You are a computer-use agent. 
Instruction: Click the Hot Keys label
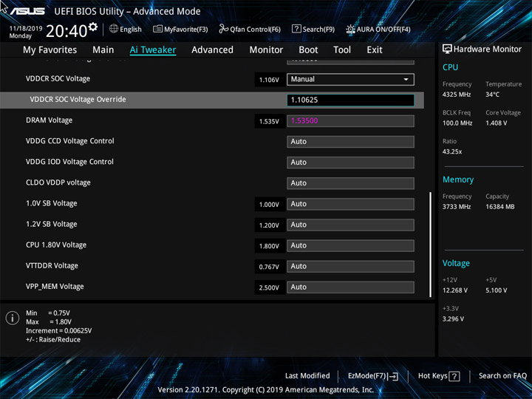432,375
